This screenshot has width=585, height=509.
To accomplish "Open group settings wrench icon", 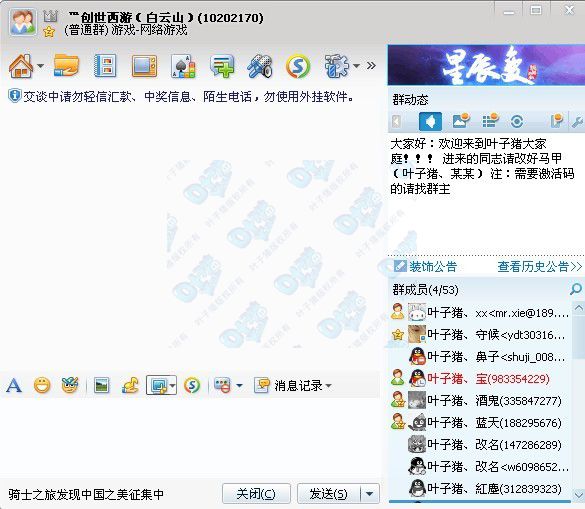I will [577, 121].
